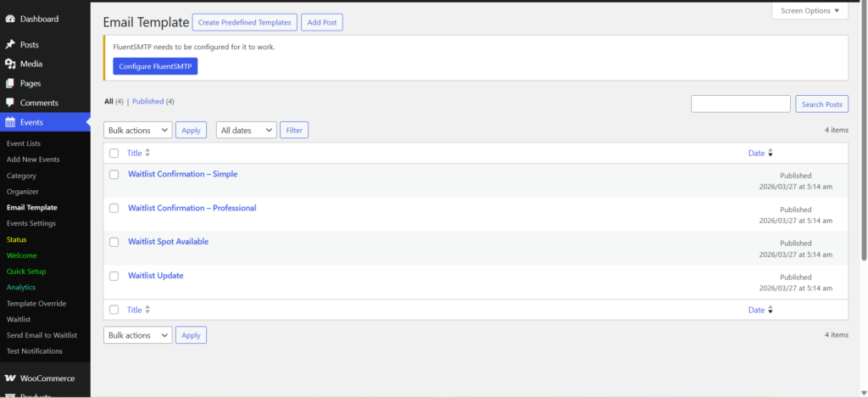This screenshot has height=398, width=868.
Task: Open Add New Events submenu item
Action: click(33, 159)
